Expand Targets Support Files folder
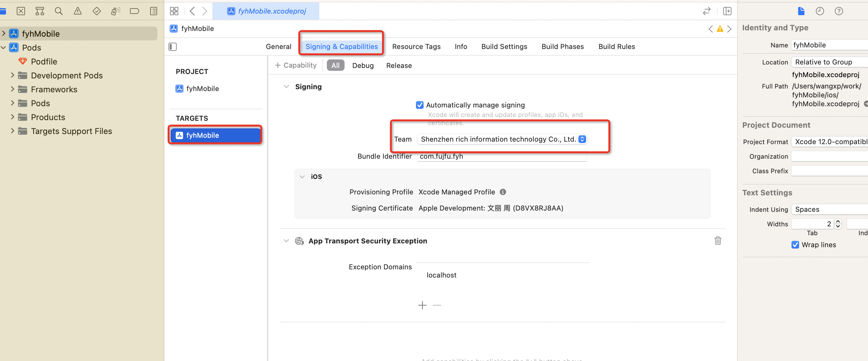868x361 pixels. [12, 131]
